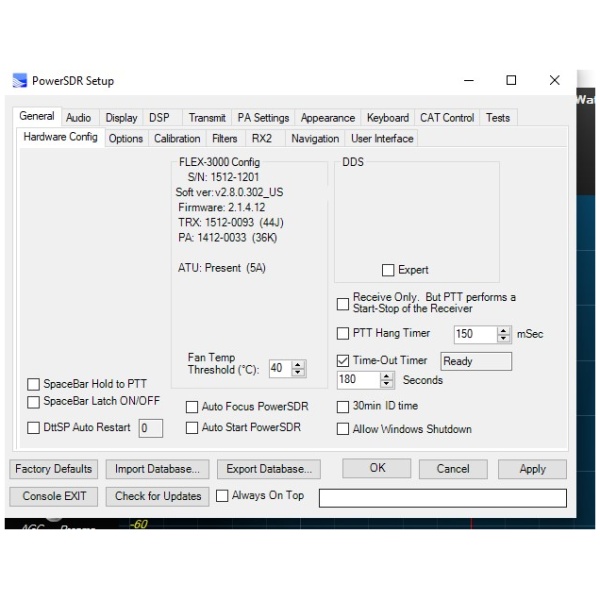Maximize the PowerSDR Setup window
This screenshot has height=600, width=600.
pyautogui.click(x=511, y=80)
